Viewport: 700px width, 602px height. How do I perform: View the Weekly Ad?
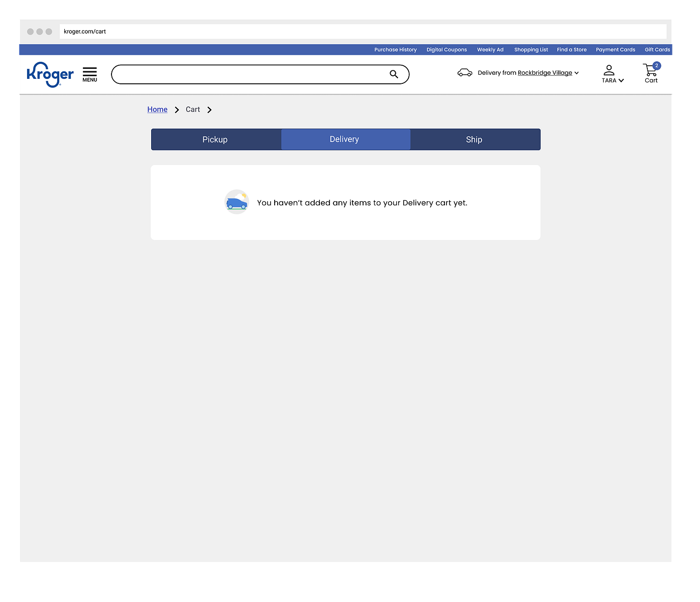490,50
